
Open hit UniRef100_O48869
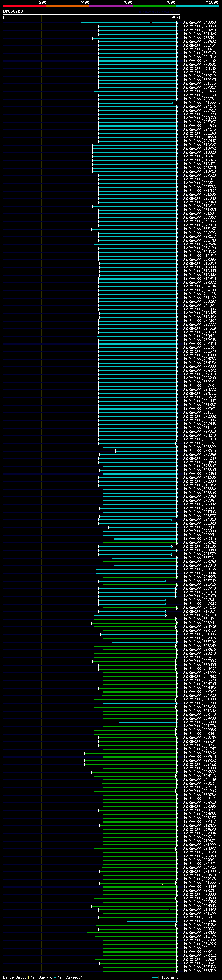[x=199, y=26]
